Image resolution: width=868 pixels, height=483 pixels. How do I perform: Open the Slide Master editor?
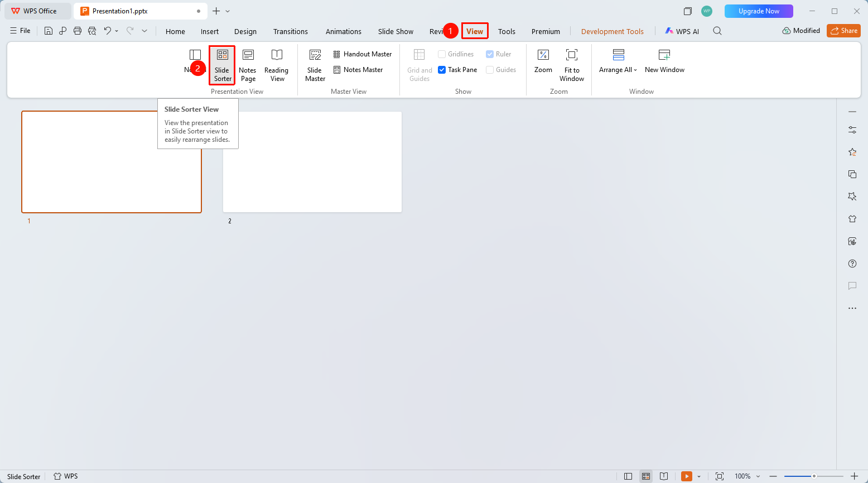[315, 65]
